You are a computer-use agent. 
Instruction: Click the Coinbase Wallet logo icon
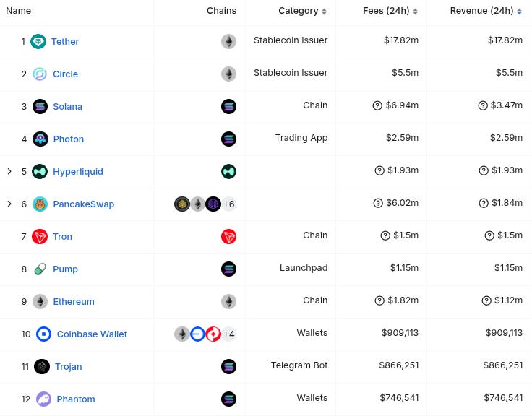(44, 334)
